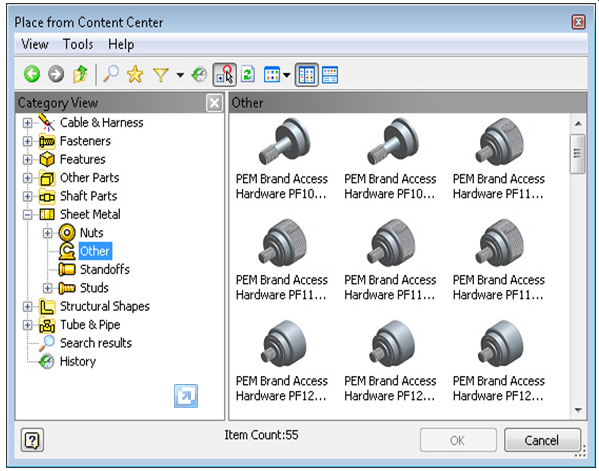Select last PF12 hardware thumbnail
The image size is (599, 471).
[x=500, y=343]
